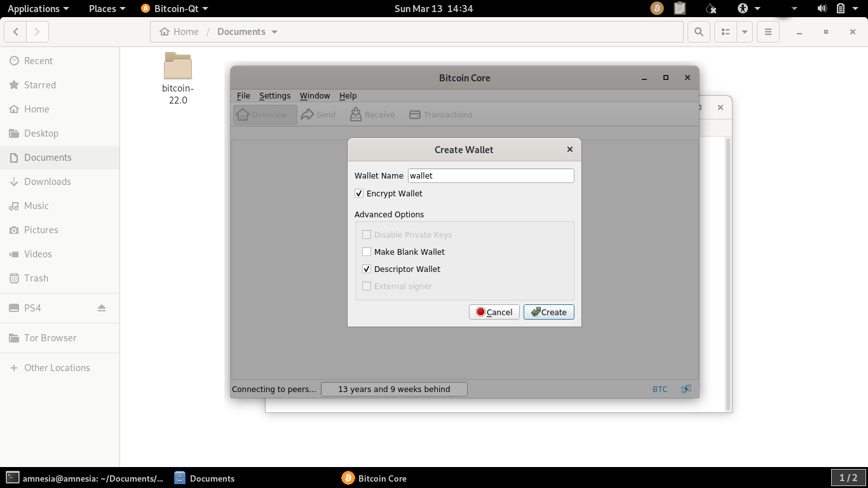
Task: Click the clipboard tray icon in top bar
Action: [x=680, y=8]
